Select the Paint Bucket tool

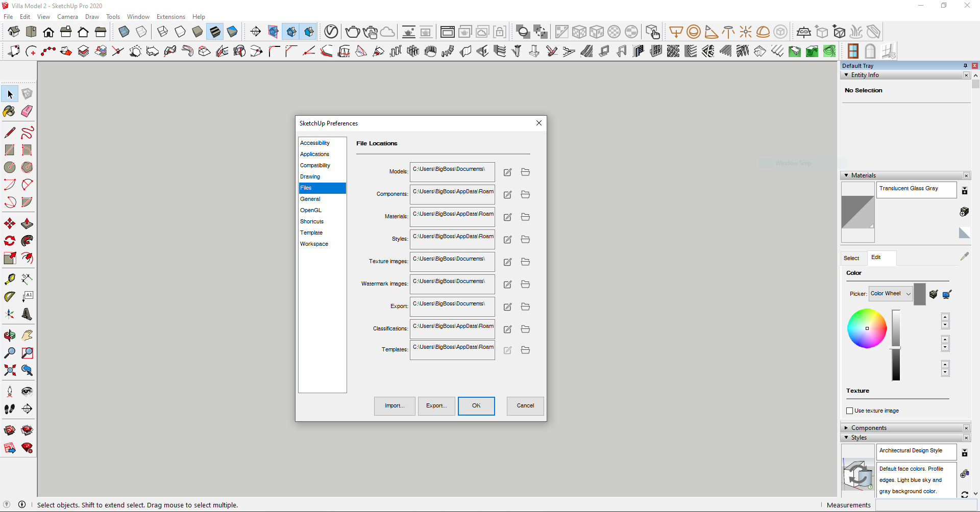click(10, 111)
